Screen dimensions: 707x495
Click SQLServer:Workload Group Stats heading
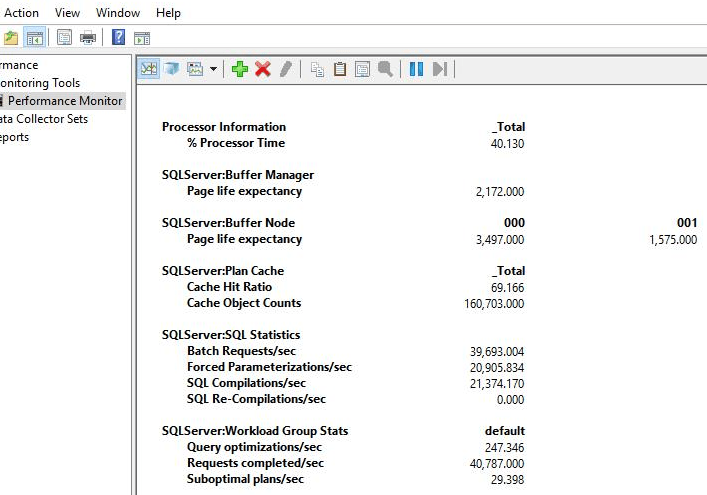coord(255,431)
